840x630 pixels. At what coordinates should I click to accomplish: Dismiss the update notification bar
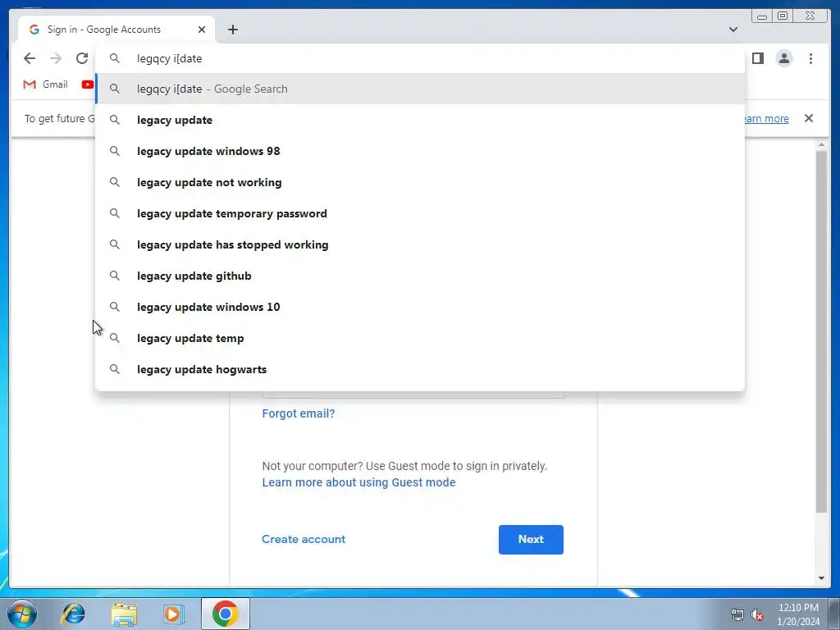(x=809, y=118)
